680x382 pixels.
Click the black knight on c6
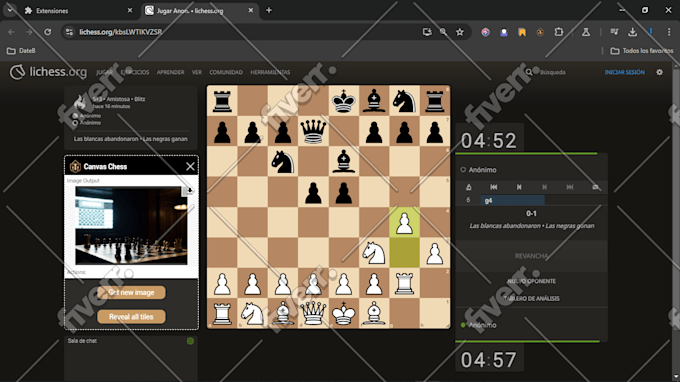click(283, 162)
